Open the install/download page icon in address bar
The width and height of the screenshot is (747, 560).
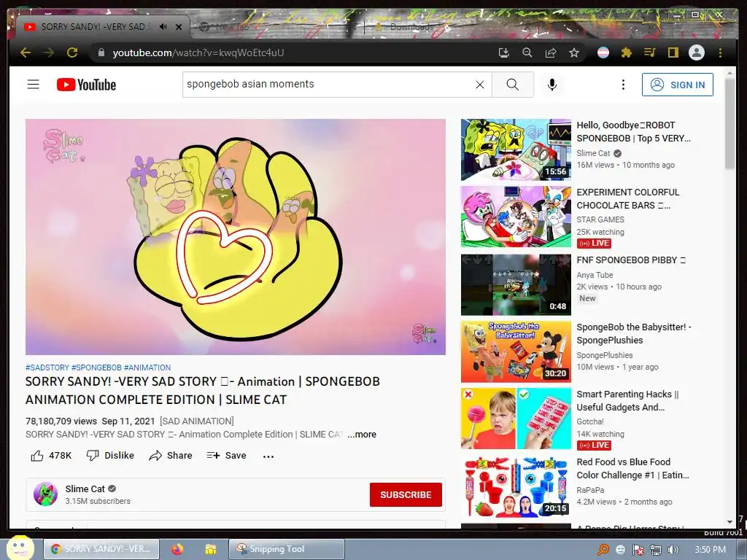503,52
